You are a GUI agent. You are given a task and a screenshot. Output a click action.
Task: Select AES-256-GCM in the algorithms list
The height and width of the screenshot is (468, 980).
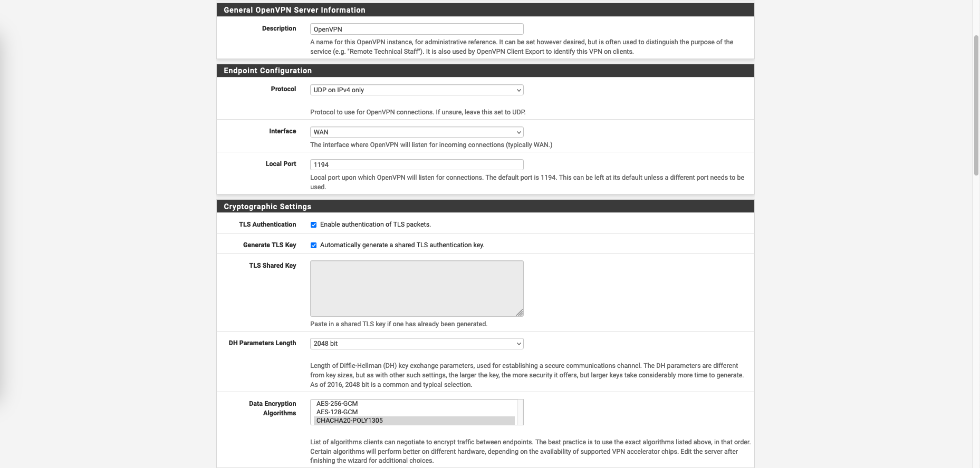point(337,404)
